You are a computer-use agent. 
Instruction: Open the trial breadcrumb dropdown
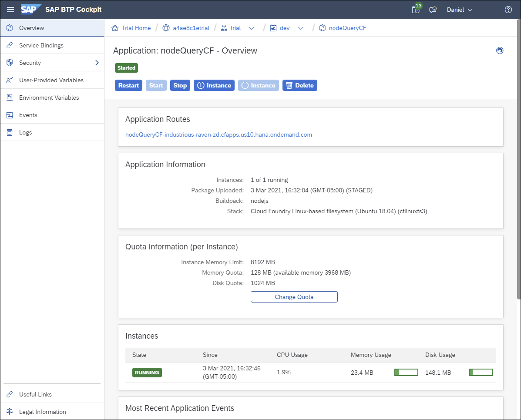[x=252, y=28]
